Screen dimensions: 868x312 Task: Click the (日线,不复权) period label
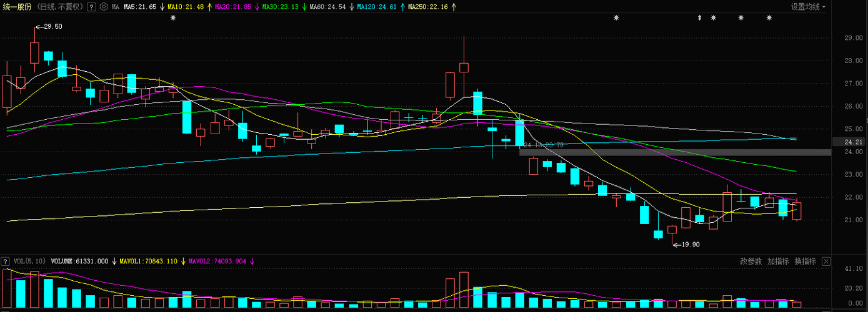pos(59,7)
